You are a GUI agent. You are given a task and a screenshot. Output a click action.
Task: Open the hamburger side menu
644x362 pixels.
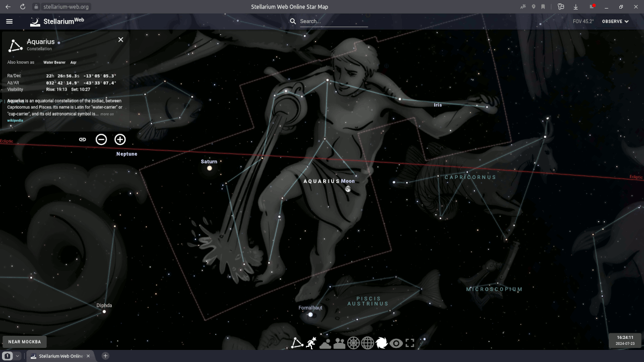click(9, 22)
